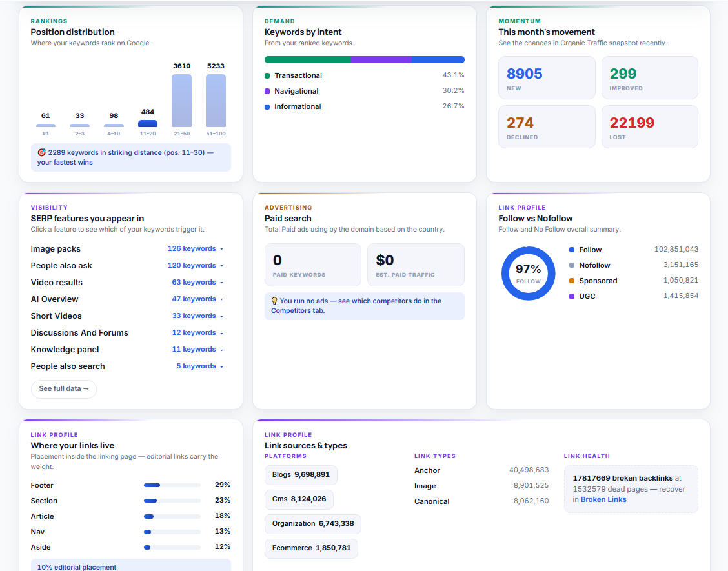Click the 0 Paid Keywords card
728x571 pixels.
[x=313, y=265]
